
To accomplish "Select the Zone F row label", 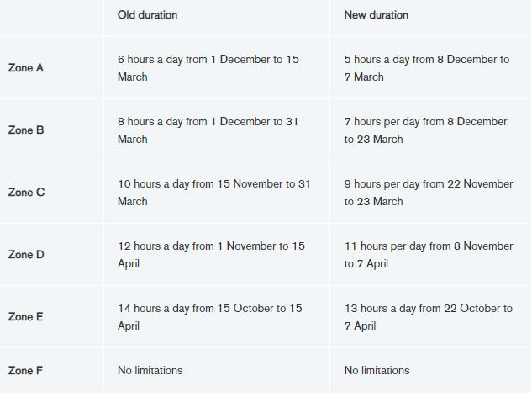I will (x=26, y=370).
